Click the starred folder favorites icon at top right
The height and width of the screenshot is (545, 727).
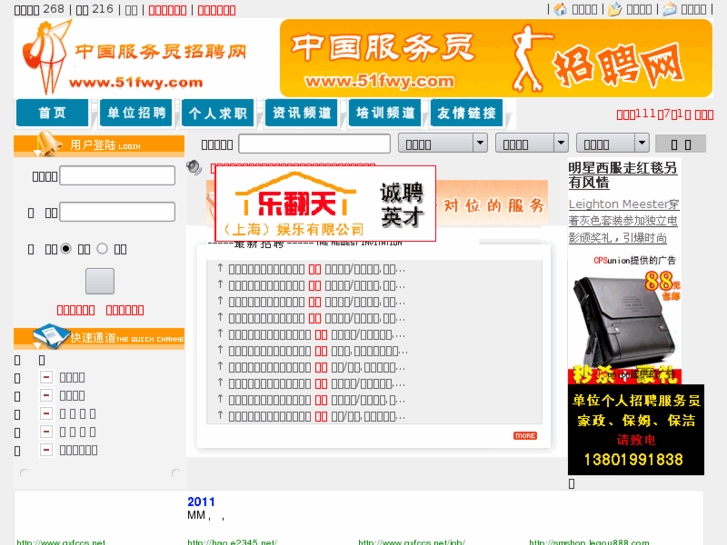coord(615,9)
